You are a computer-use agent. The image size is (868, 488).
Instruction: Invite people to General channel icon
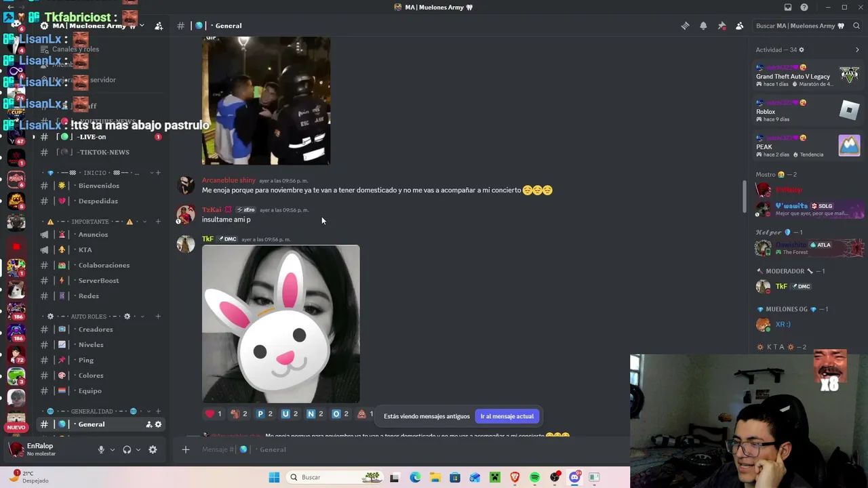pyautogui.click(x=149, y=425)
